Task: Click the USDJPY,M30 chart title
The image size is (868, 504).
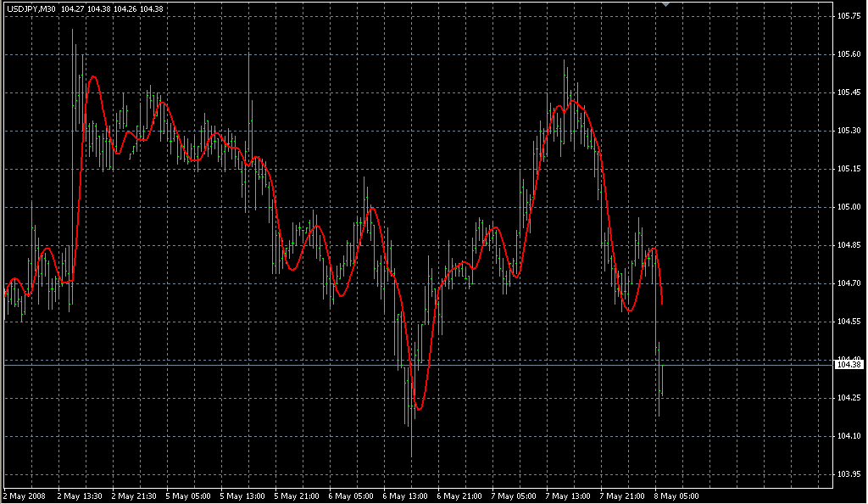Action: tap(31, 8)
